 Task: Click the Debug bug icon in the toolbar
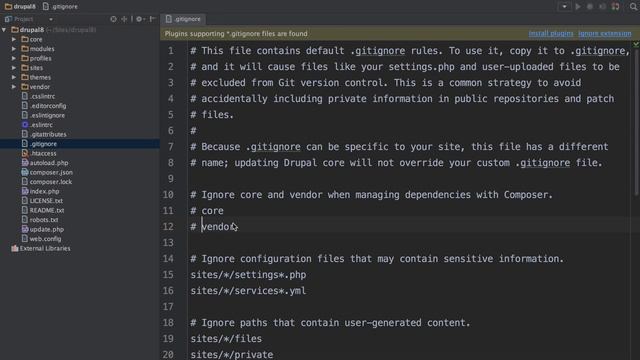point(590,7)
